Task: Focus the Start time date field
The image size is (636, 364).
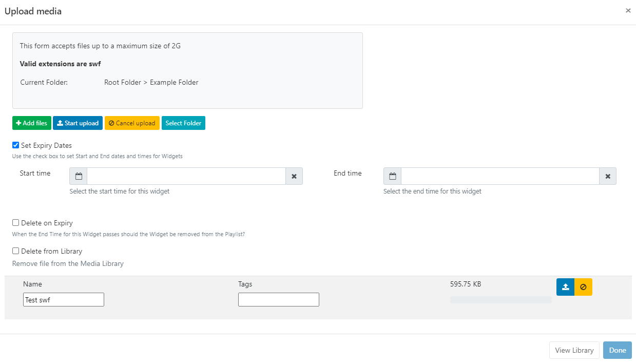Action: [x=186, y=176]
